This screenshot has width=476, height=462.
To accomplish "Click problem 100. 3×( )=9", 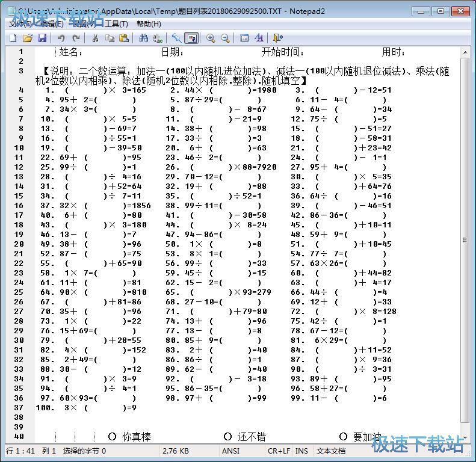I will pos(86,408).
